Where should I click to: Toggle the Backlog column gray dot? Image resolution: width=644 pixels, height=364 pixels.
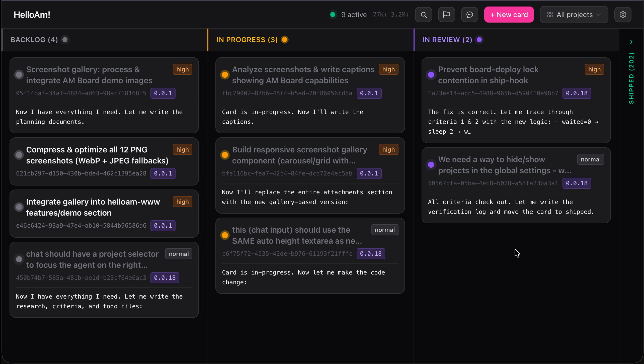(65, 40)
